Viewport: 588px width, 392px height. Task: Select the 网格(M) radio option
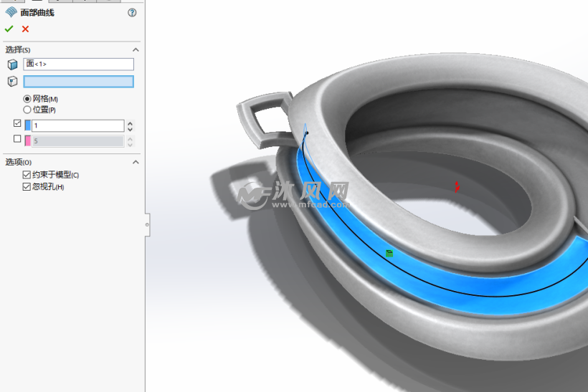[27, 99]
